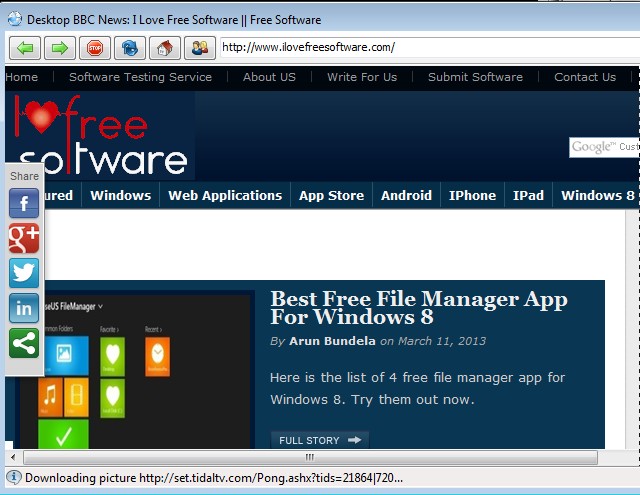640x495 pixels.
Task: Click the info icon in the status bar
Action: click(x=13, y=477)
